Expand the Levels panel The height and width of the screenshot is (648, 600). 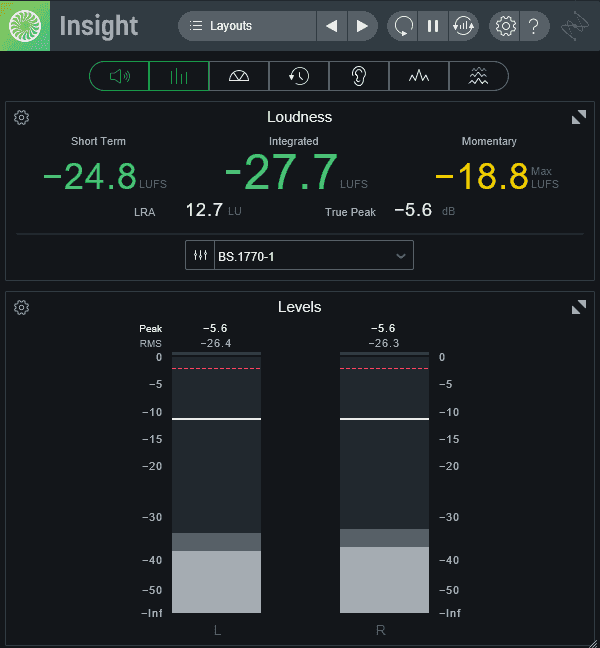(579, 307)
